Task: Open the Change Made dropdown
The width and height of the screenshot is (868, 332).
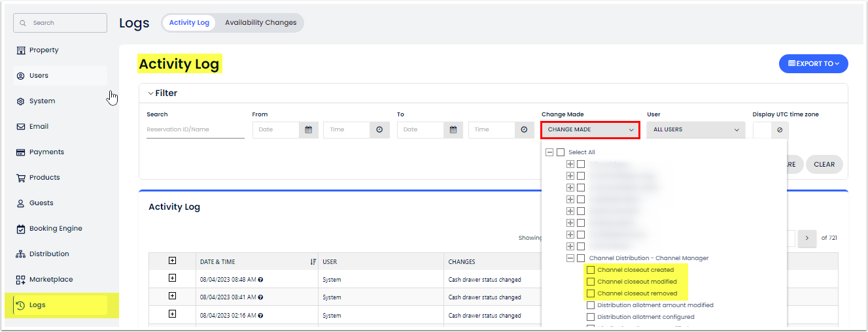Action: pos(590,130)
